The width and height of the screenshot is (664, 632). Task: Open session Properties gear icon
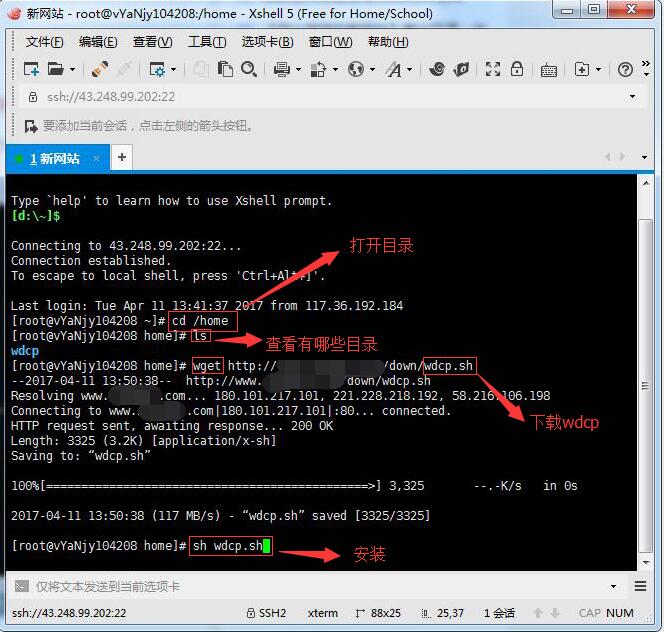[x=157, y=69]
